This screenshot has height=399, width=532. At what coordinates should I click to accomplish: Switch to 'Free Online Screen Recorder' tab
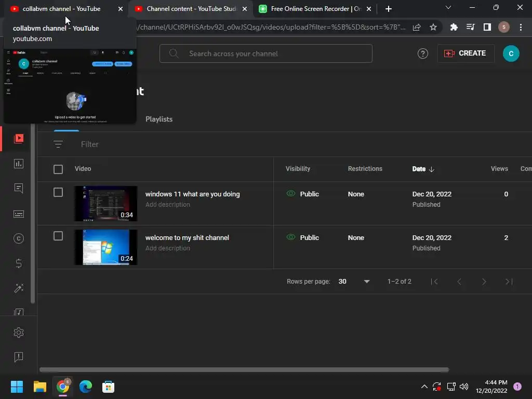[315, 9]
